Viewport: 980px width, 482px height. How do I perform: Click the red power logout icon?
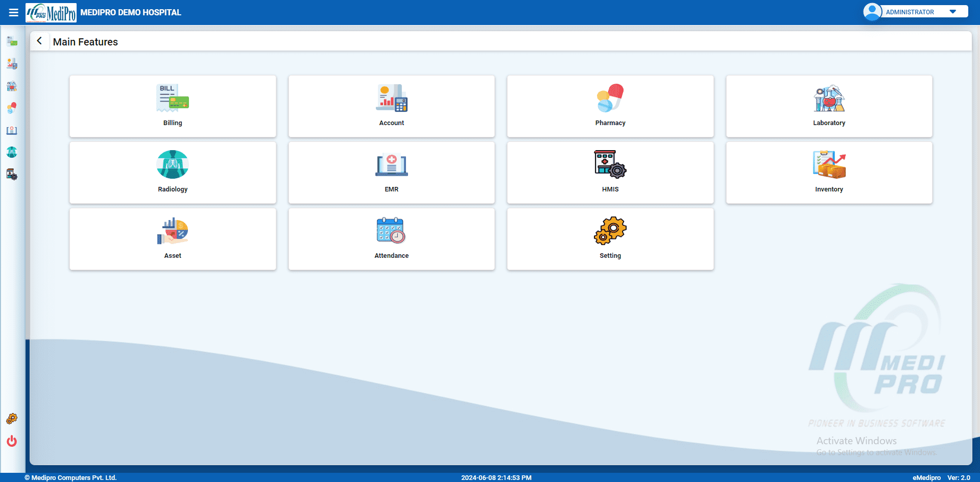[x=12, y=441]
